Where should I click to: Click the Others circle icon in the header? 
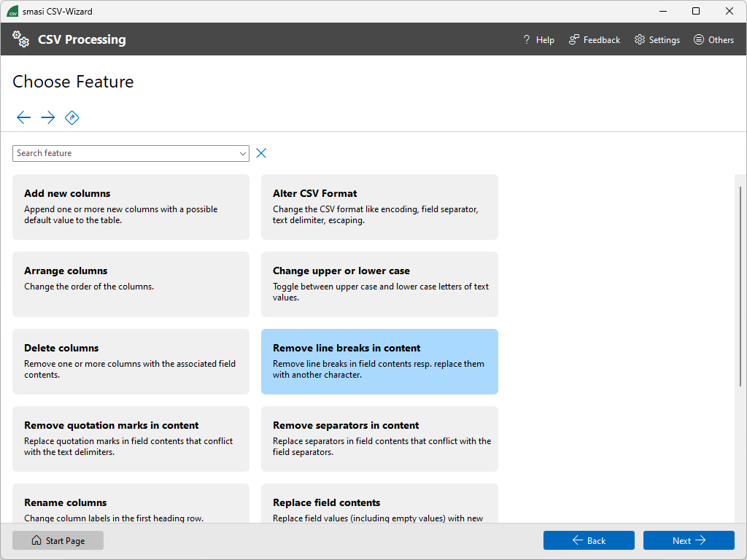697,39
